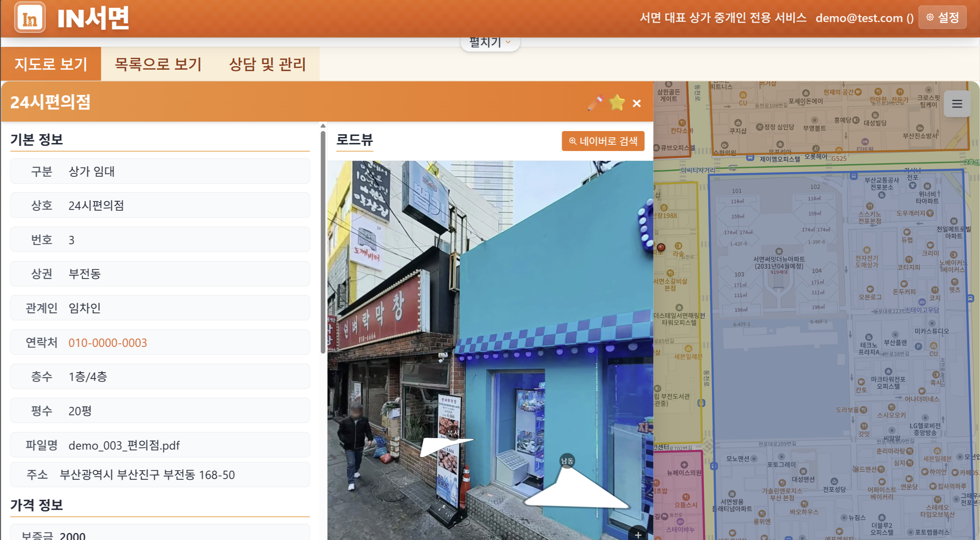Click 기본 정보 section heading
The image size is (980, 540).
(36, 140)
